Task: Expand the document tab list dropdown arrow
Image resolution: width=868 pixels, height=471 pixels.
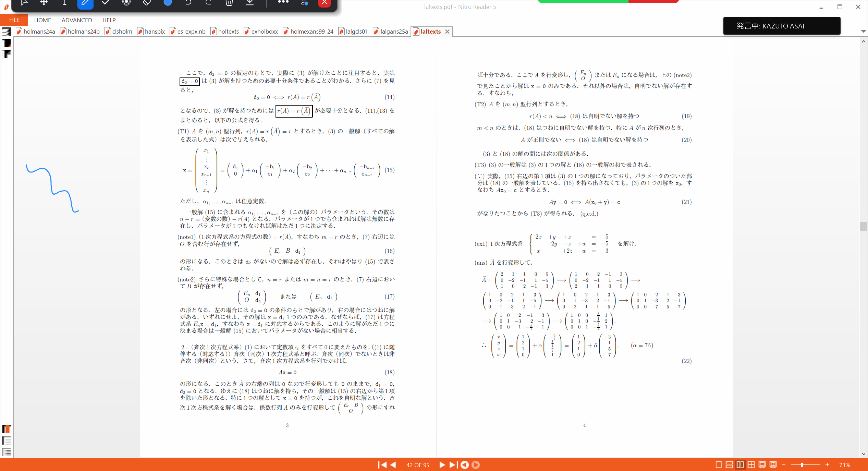Action: click(x=863, y=31)
